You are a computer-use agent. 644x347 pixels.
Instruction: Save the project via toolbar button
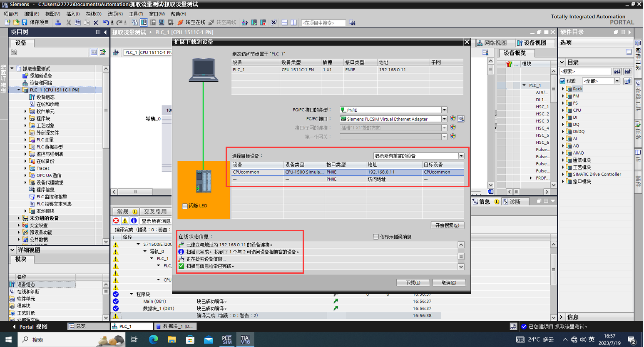click(35, 22)
